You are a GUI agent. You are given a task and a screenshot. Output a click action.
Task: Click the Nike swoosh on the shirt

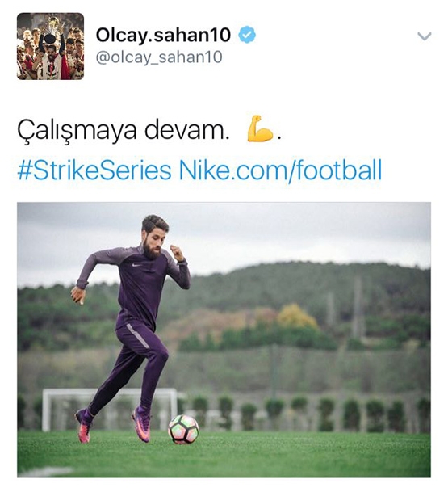point(137,265)
